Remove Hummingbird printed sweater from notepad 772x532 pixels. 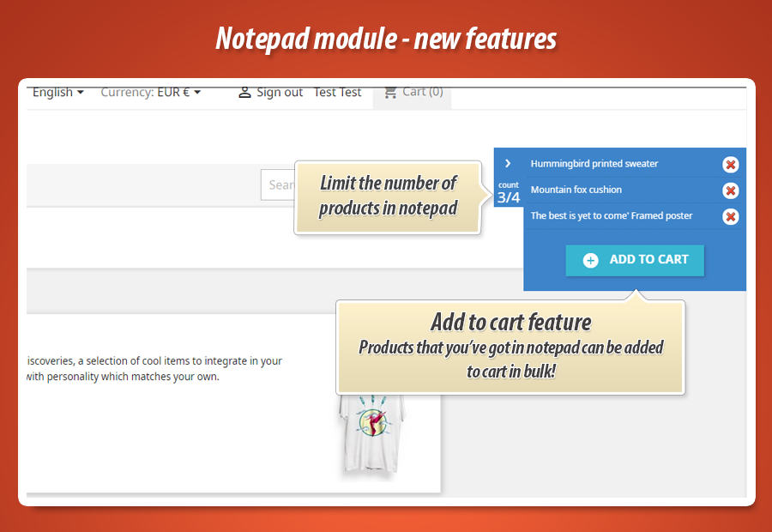pos(730,165)
